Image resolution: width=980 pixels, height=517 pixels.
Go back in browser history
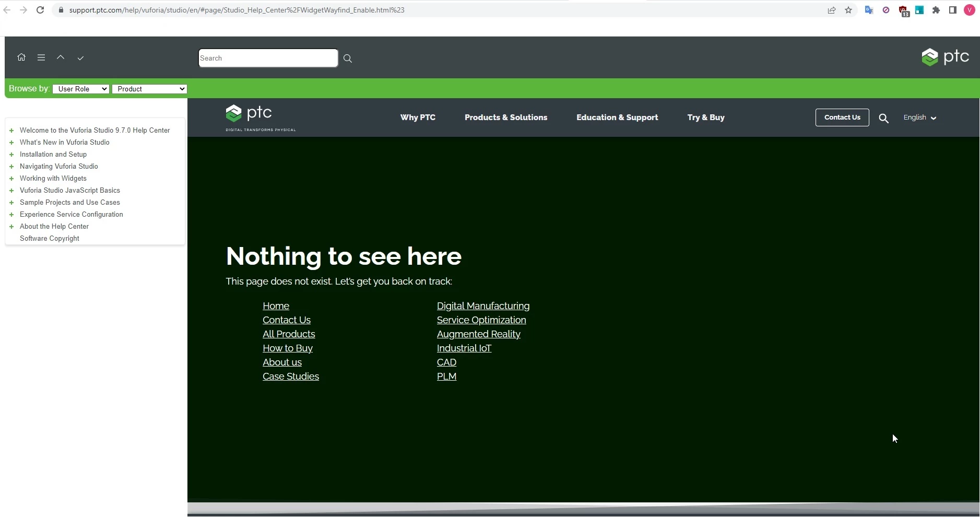(x=7, y=10)
